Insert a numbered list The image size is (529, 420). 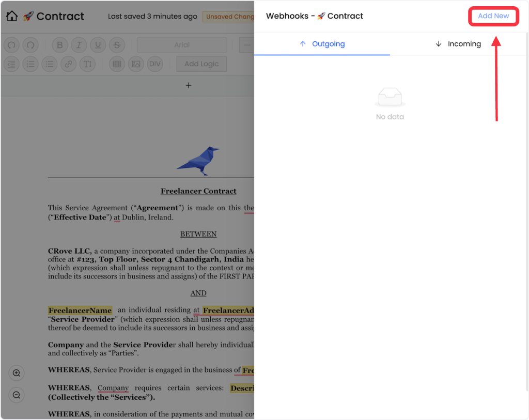[x=30, y=64]
